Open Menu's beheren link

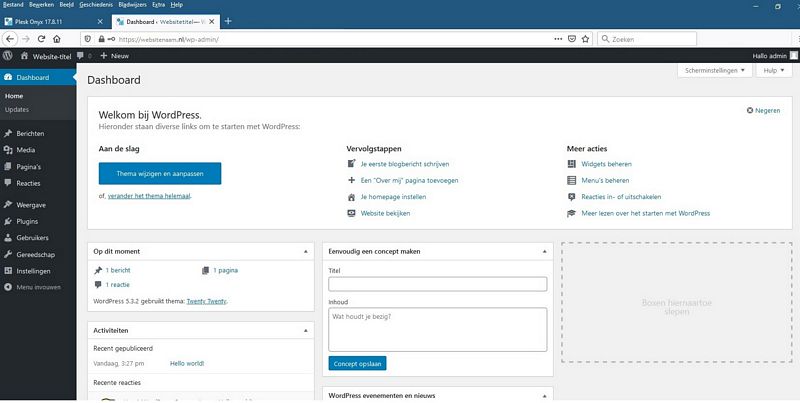pyautogui.click(x=605, y=181)
